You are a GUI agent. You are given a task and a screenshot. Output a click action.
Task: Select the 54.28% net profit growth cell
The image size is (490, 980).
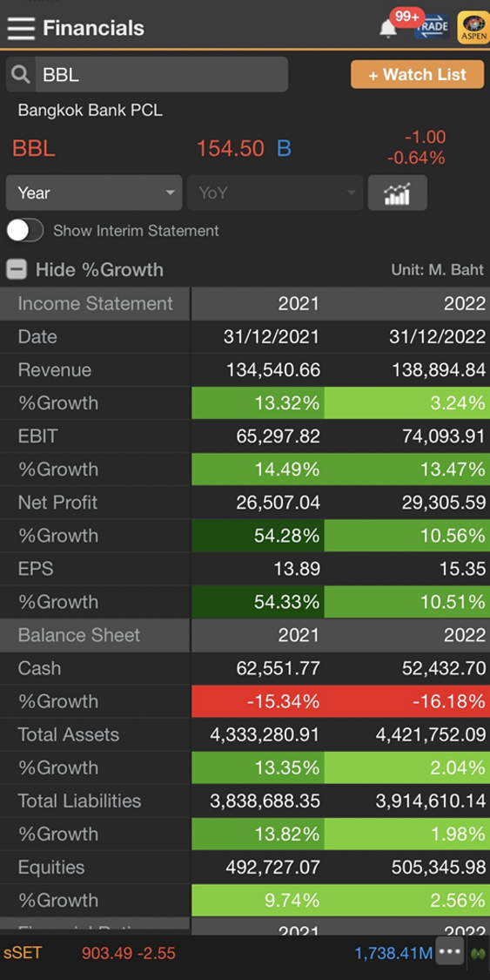pos(257,536)
